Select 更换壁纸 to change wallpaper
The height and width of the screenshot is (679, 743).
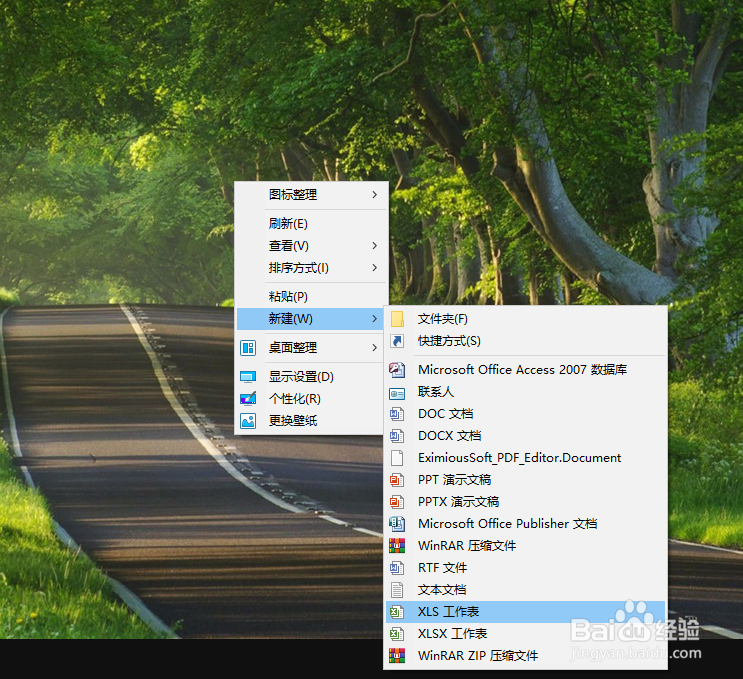coord(311,421)
